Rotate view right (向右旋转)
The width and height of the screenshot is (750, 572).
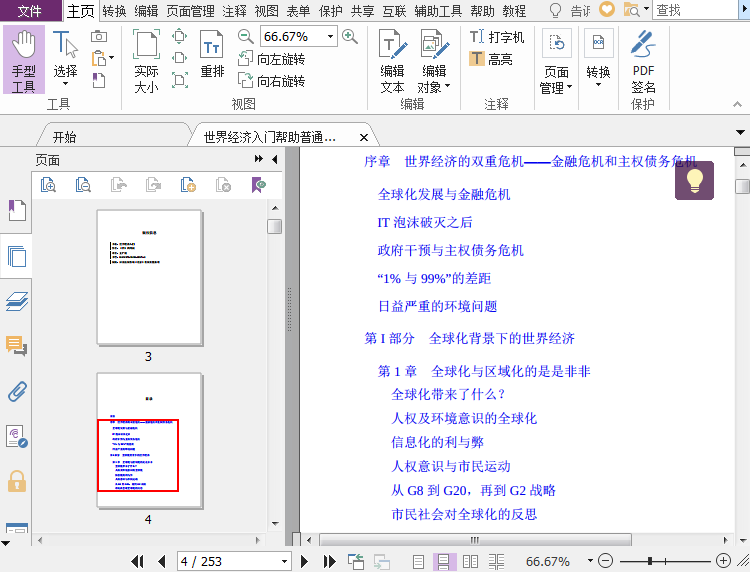click(272, 81)
